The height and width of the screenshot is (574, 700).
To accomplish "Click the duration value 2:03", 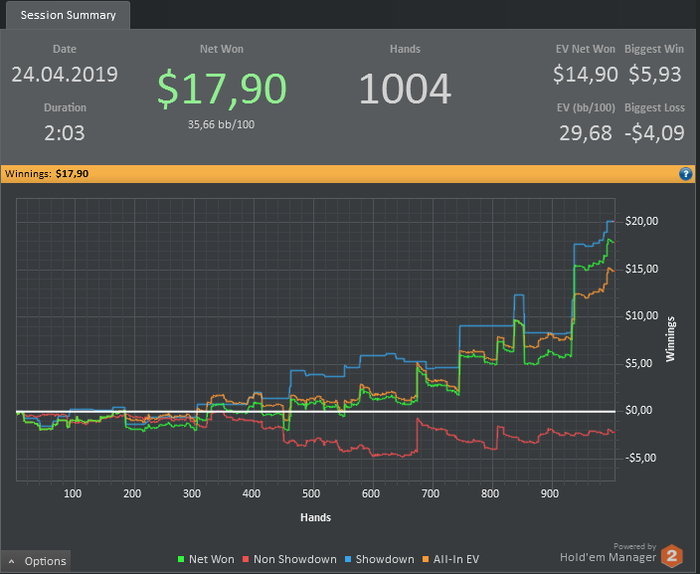I will 64,133.
